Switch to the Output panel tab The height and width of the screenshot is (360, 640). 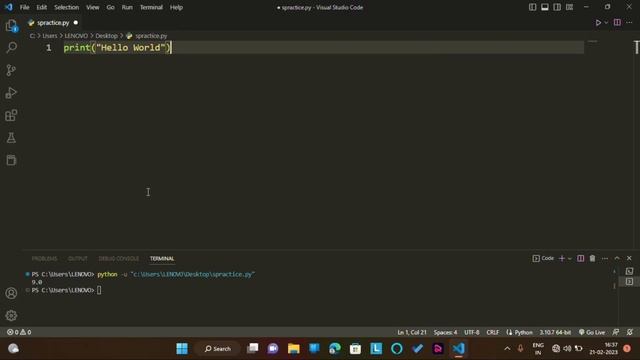click(x=78, y=258)
